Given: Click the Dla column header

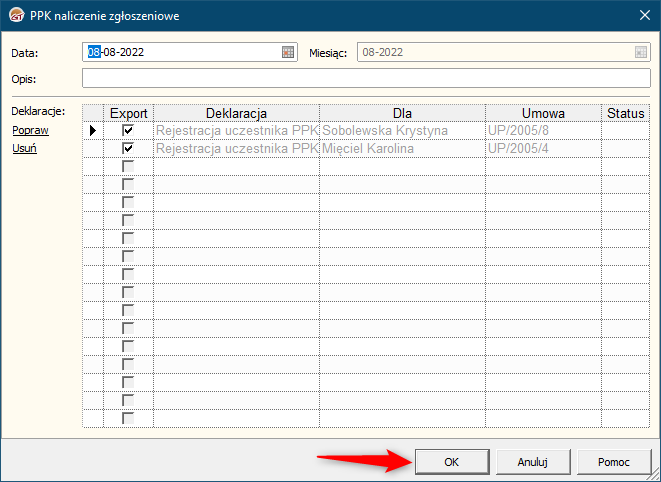Looking at the screenshot, I should pos(402,113).
